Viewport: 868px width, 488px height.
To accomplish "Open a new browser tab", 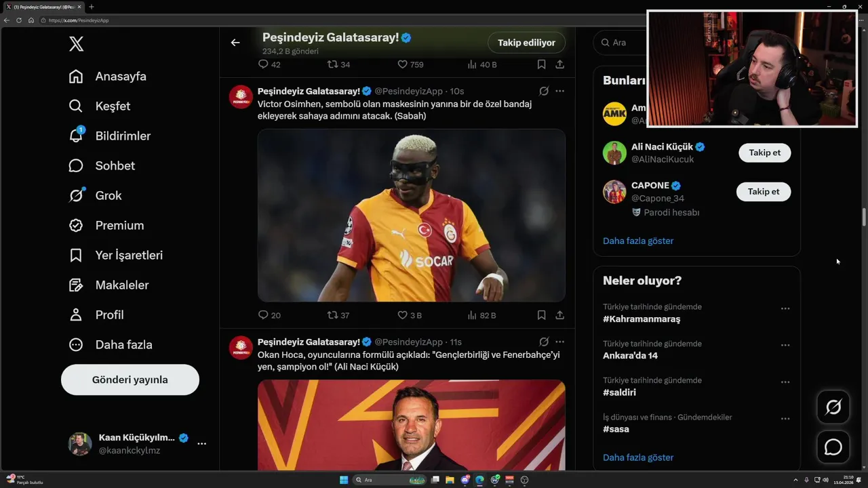I will (x=92, y=7).
